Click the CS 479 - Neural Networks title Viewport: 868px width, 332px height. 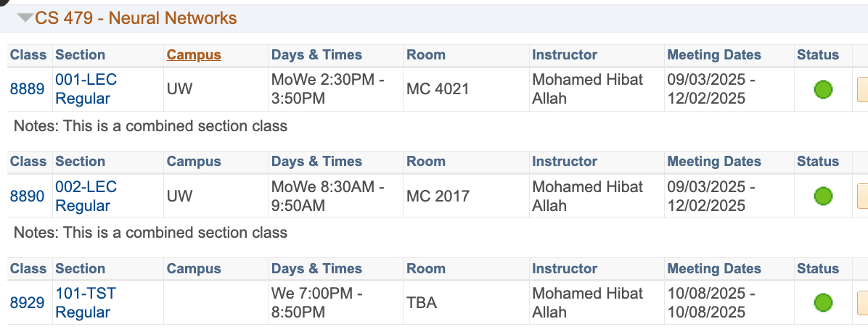click(136, 18)
